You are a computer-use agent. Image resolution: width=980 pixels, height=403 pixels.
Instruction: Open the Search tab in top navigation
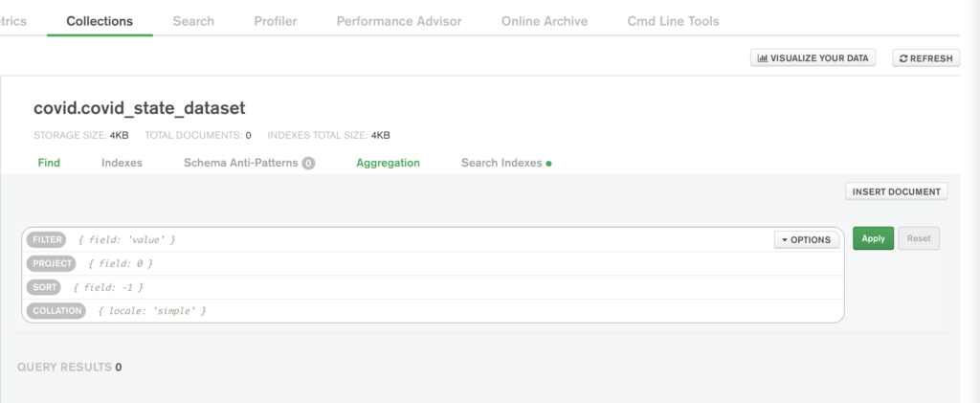tap(193, 21)
